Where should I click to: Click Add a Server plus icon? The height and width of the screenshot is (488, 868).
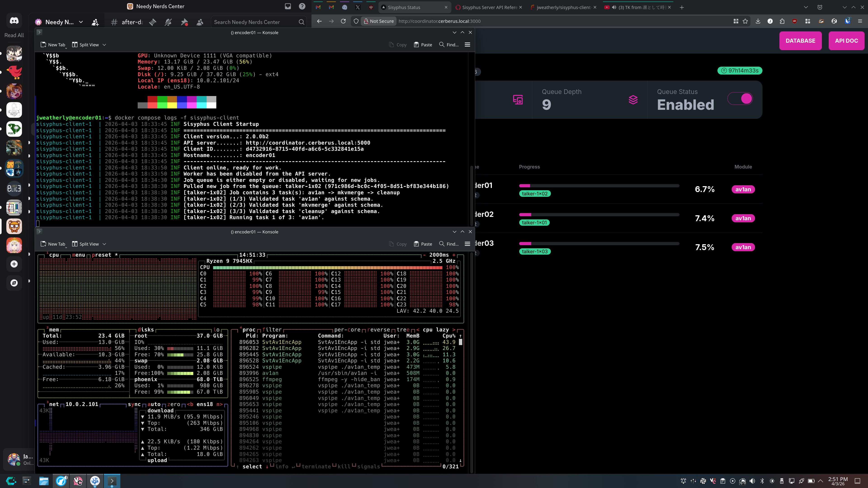tap(14, 264)
